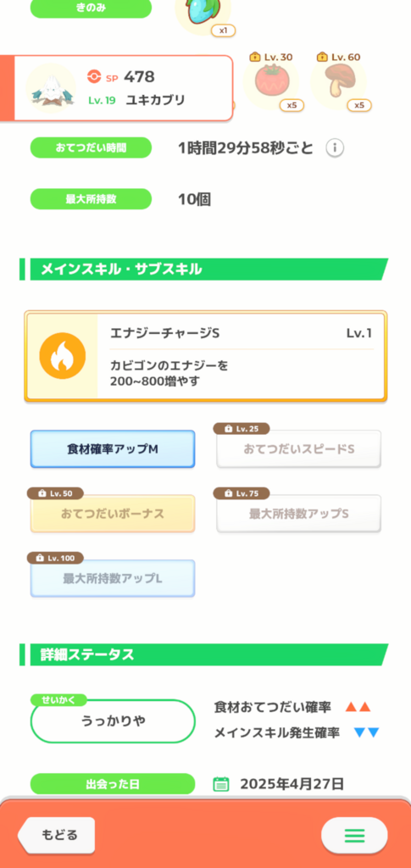
Task: Tap the flame icon of エナジーチャージS
Action: coord(63,356)
